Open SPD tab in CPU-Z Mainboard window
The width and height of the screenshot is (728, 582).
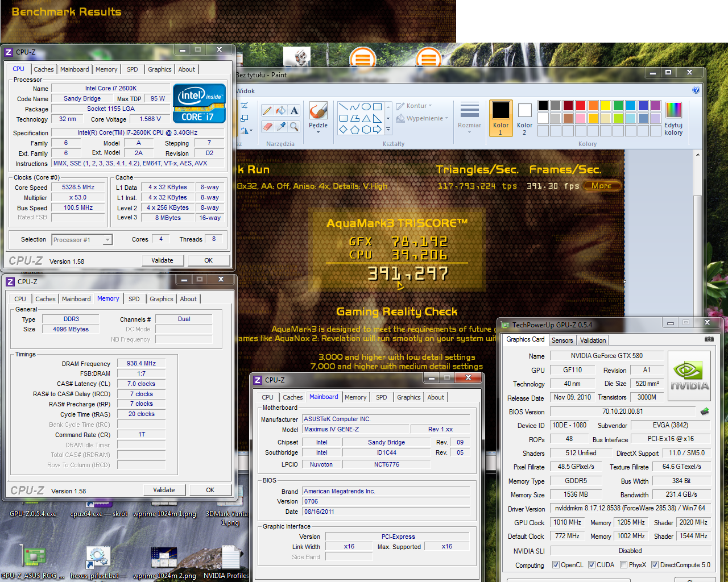point(382,397)
